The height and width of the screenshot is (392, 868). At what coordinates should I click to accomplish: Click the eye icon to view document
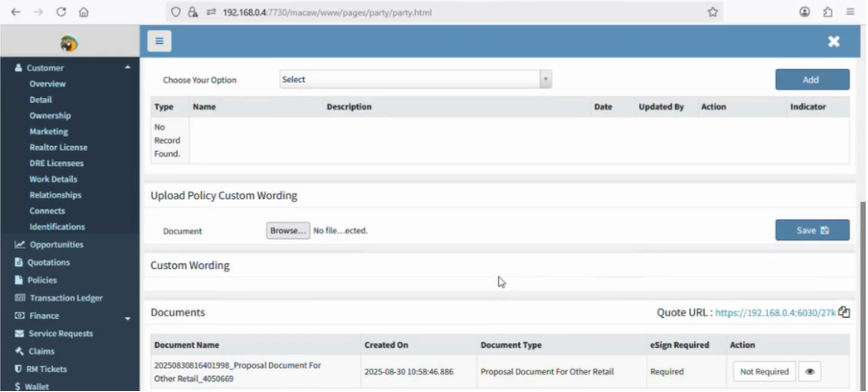809,372
